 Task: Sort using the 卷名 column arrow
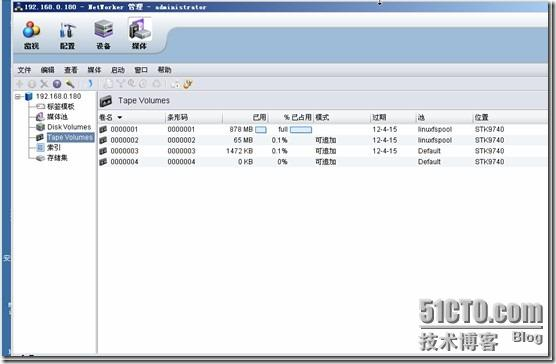(120, 118)
